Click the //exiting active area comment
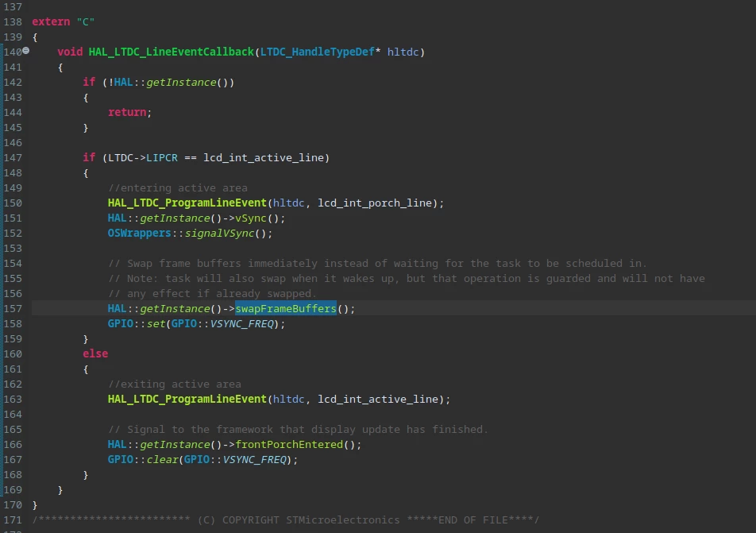This screenshot has height=533, width=756. coord(175,384)
